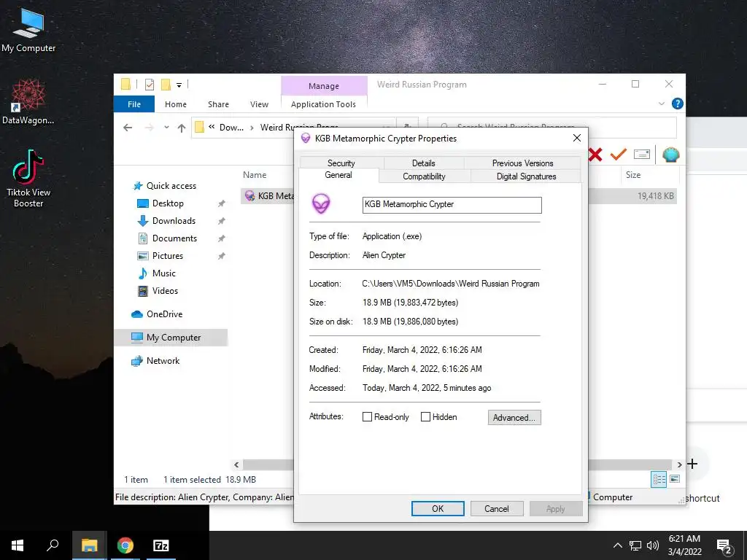Close the Properties dialog with X
This screenshot has width=747, height=560.
click(576, 138)
